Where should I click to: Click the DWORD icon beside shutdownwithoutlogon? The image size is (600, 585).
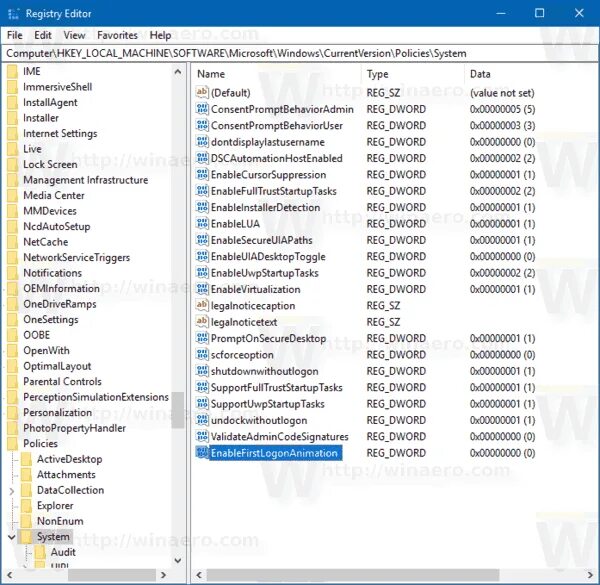pyautogui.click(x=202, y=371)
